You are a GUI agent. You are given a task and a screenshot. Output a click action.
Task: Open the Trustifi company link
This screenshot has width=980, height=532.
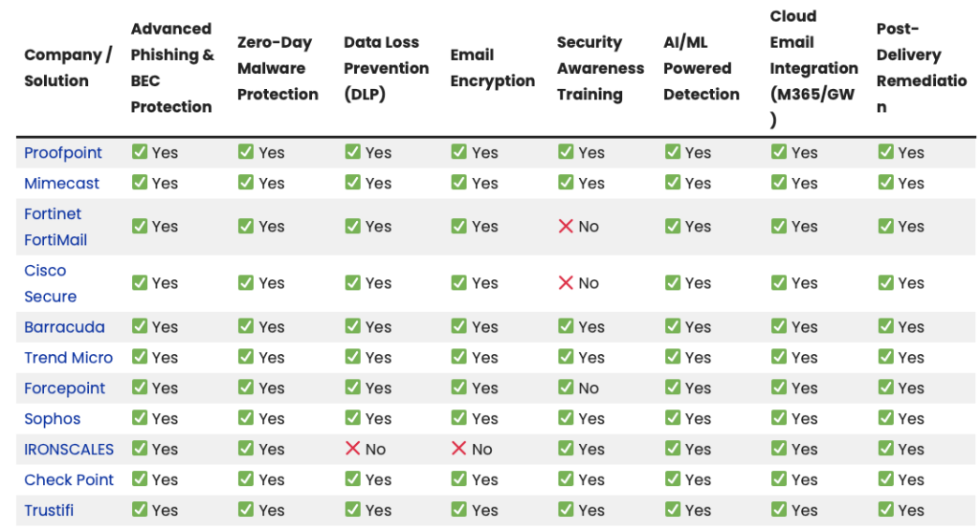pyautogui.click(x=49, y=511)
